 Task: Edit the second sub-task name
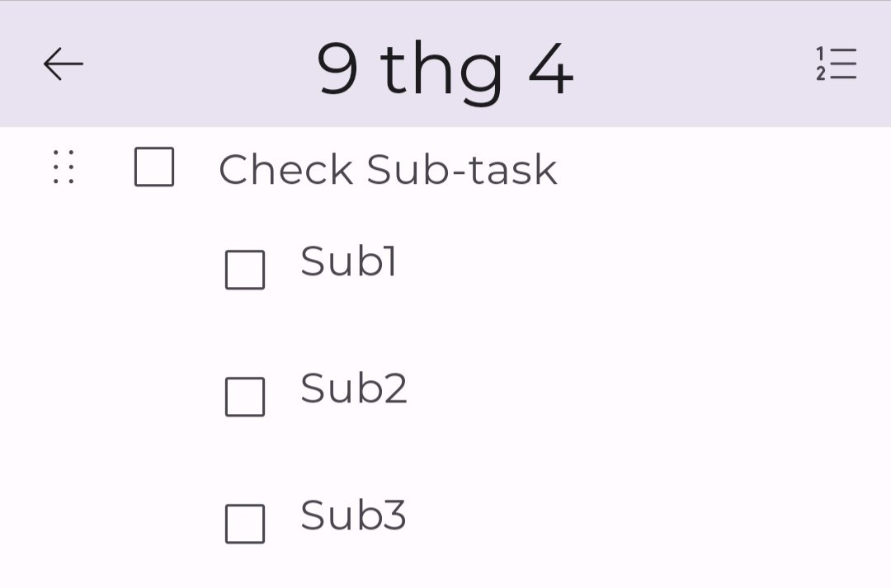coord(353,388)
